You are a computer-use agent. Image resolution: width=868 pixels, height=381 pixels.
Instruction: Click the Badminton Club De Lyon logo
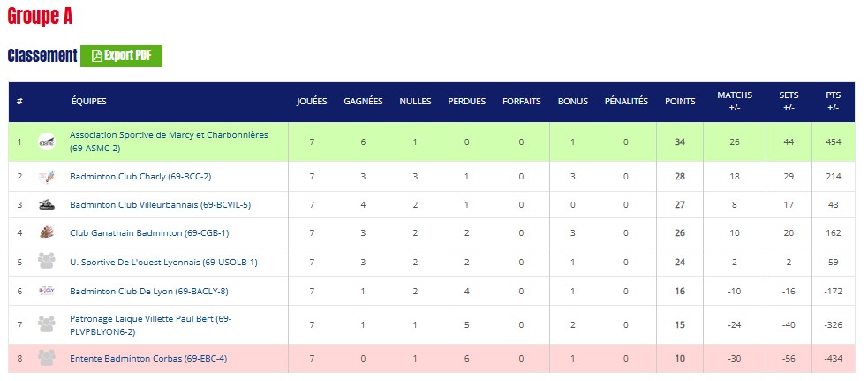coord(47,291)
